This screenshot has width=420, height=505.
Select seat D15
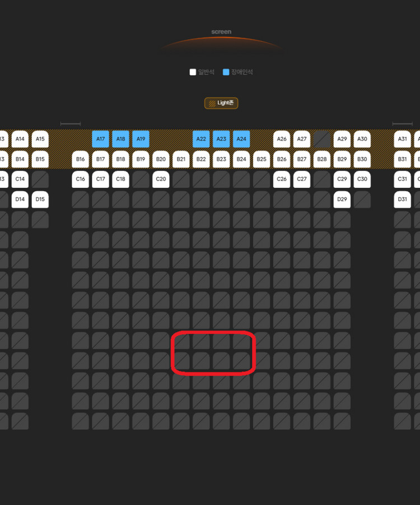[40, 200]
